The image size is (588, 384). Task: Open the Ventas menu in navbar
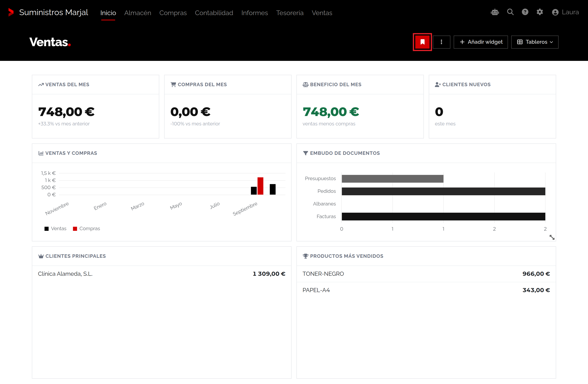coord(322,13)
